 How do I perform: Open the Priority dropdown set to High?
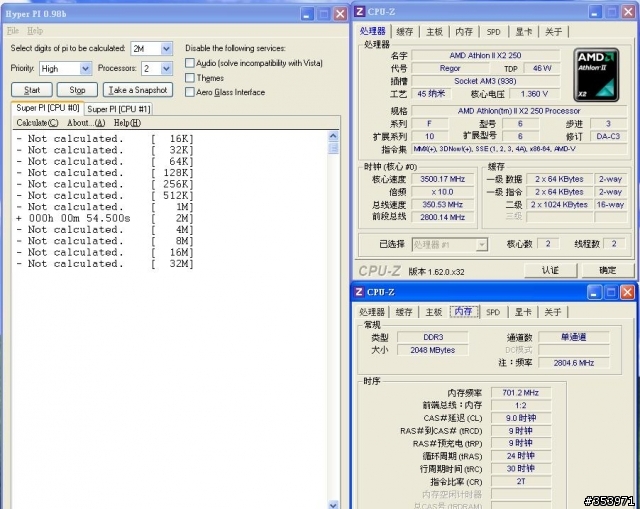pyautogui.click(x=85, y=69)
